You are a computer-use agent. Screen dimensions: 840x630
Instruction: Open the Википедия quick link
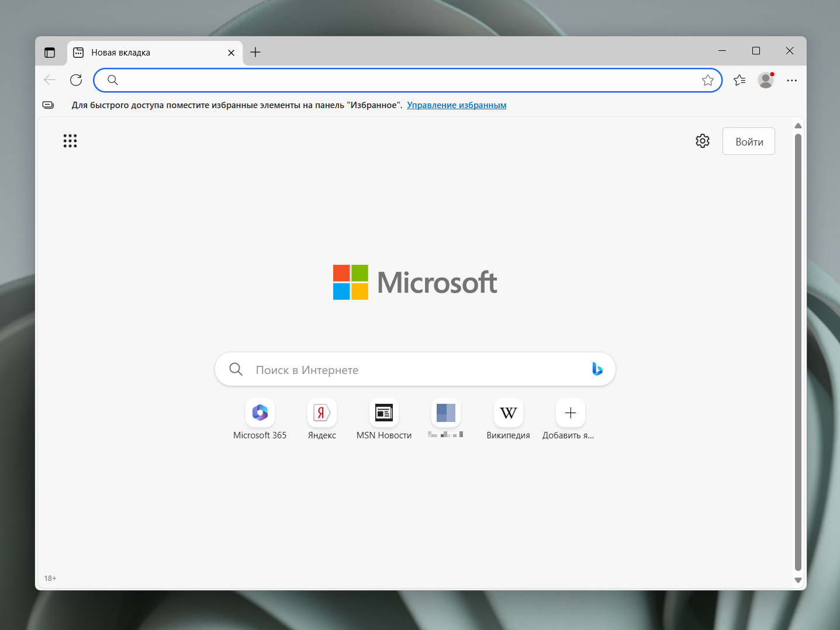tap(508, 413)
